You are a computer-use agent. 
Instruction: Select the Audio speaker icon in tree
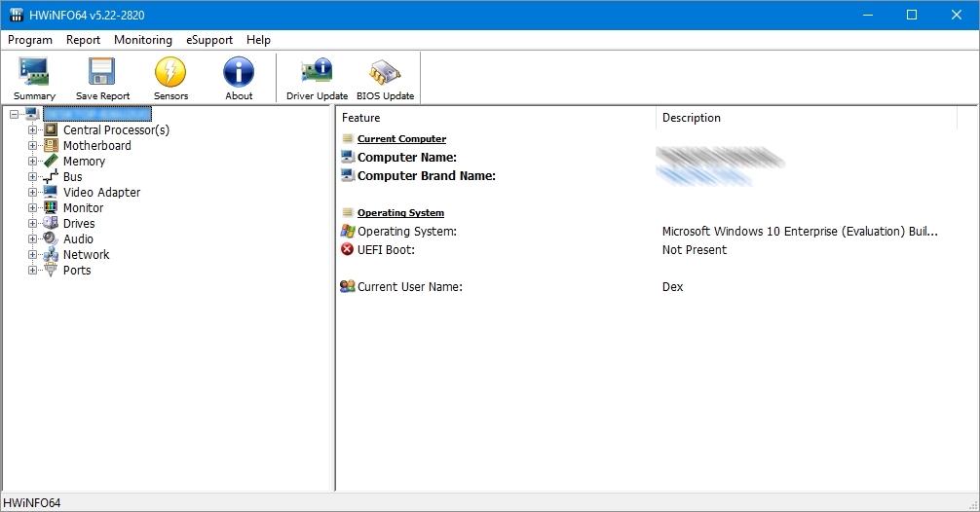click(x=51, y=239)
